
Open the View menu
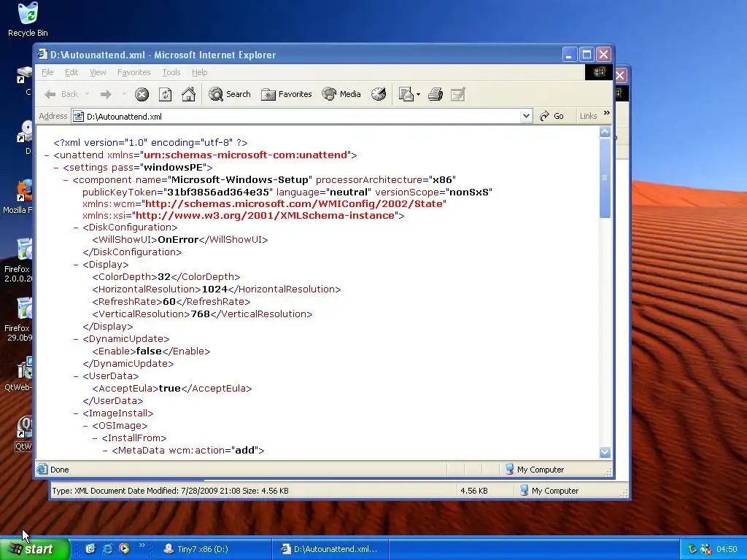pyautogui.click(x=98, y=72)
